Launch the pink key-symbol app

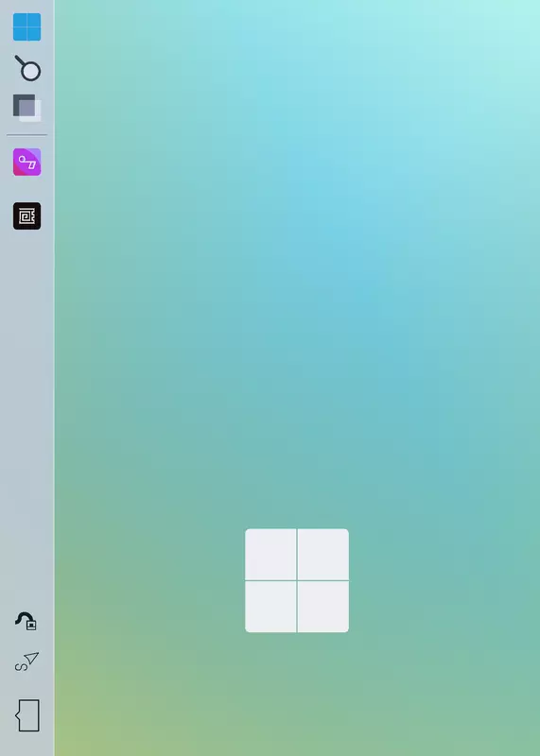[27, 162]
